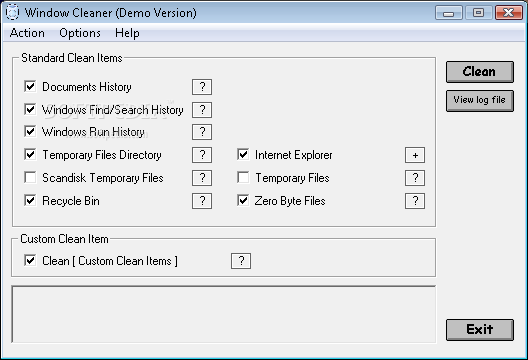Uncheck Clean Custom Clean Items checkbox

coord(30,260)
